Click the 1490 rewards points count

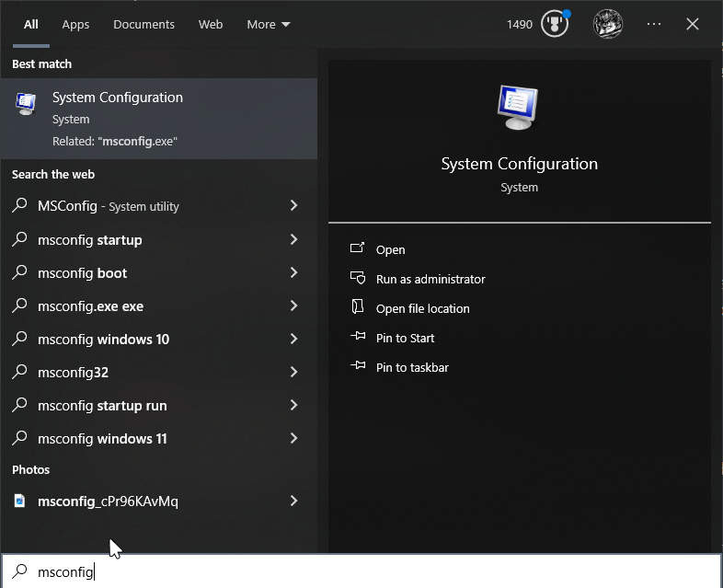pos(519,25)
